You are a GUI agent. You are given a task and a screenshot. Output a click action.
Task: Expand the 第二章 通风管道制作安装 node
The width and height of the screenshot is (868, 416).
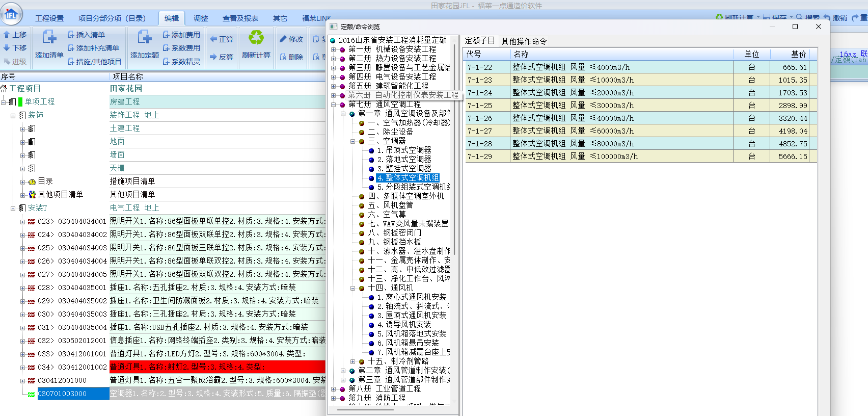343,371
